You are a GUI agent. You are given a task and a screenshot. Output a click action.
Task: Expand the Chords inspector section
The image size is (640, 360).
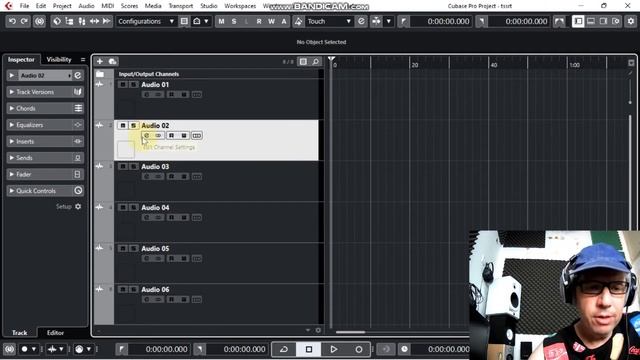pyautogui.click(x=45, y=108)
